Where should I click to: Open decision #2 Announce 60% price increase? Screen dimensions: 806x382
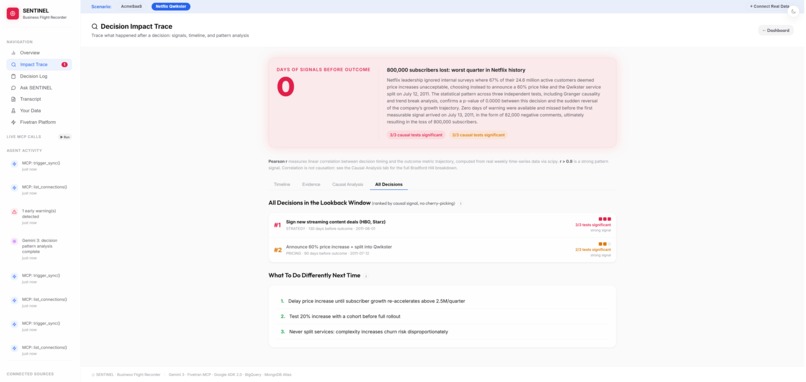[x=442, y=250]
